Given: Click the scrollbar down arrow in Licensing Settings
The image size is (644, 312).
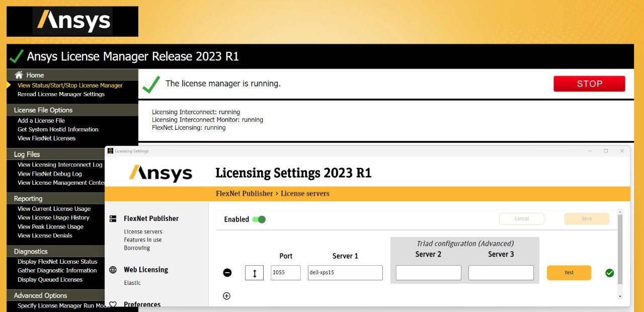Looking at the screenshot, I should pyautogui.click(x=620, y=297).
